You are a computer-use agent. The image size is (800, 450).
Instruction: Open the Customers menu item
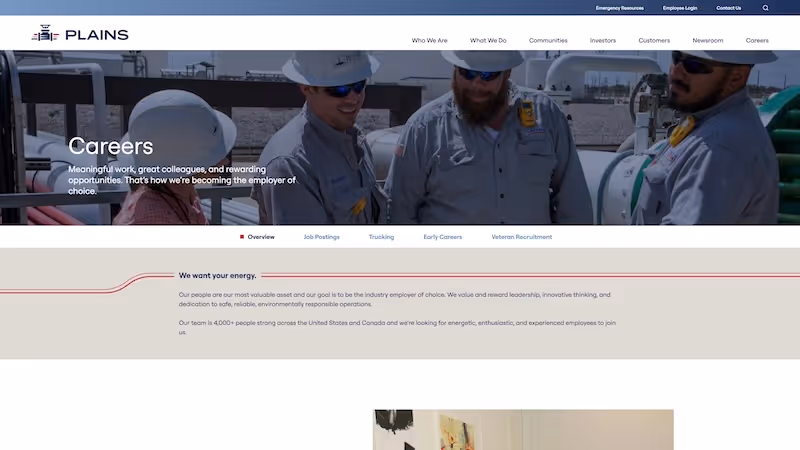pos(654,40)
